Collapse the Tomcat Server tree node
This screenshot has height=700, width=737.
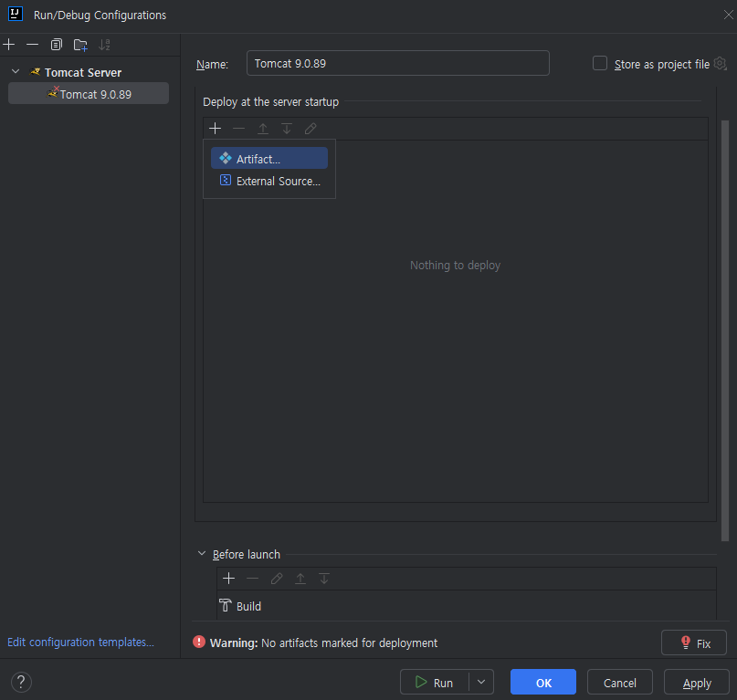16,72
